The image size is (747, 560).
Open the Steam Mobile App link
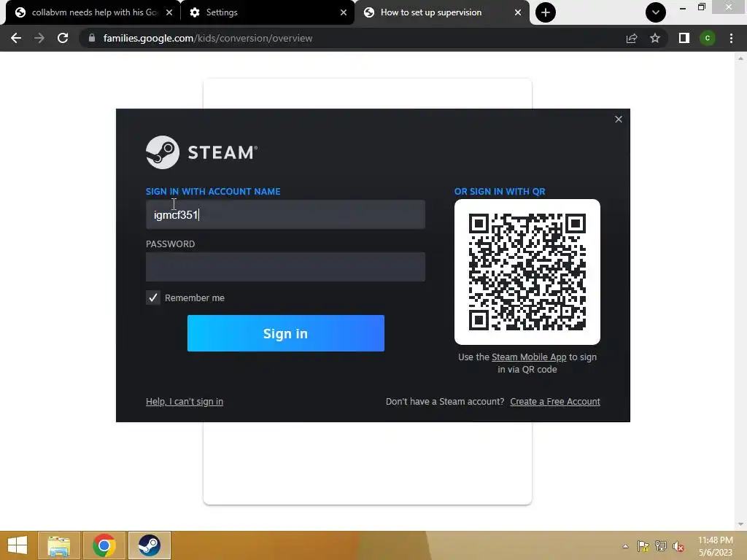[529, 357]
